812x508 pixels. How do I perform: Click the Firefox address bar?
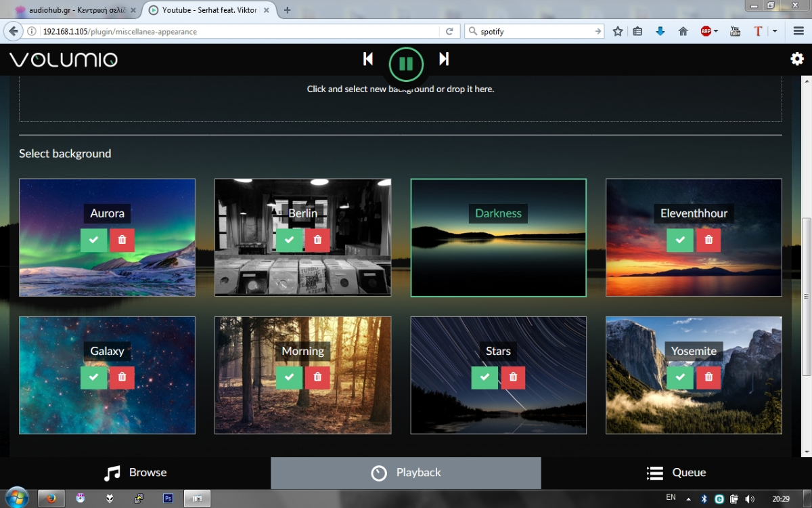pos(237,31)
